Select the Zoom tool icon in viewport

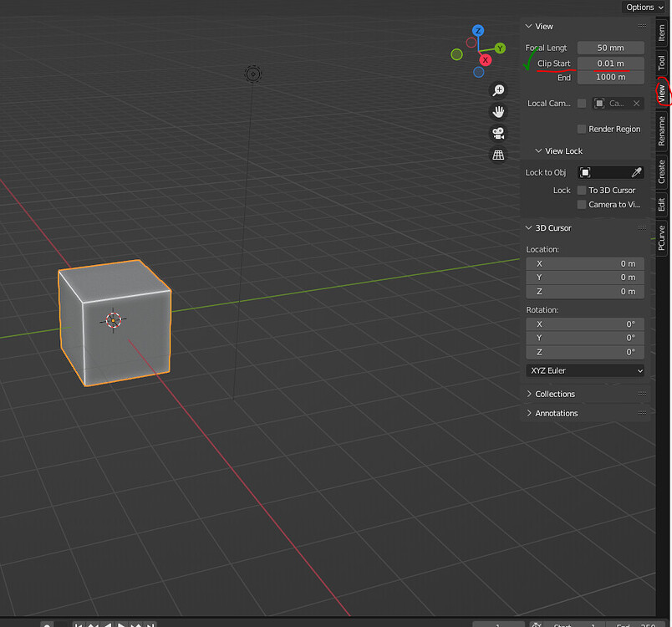pos(498,89)
